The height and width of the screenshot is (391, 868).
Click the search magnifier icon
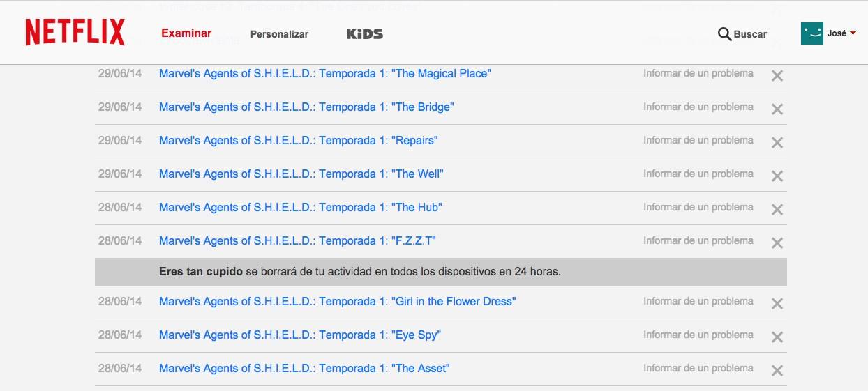click(x=724, y=33)
